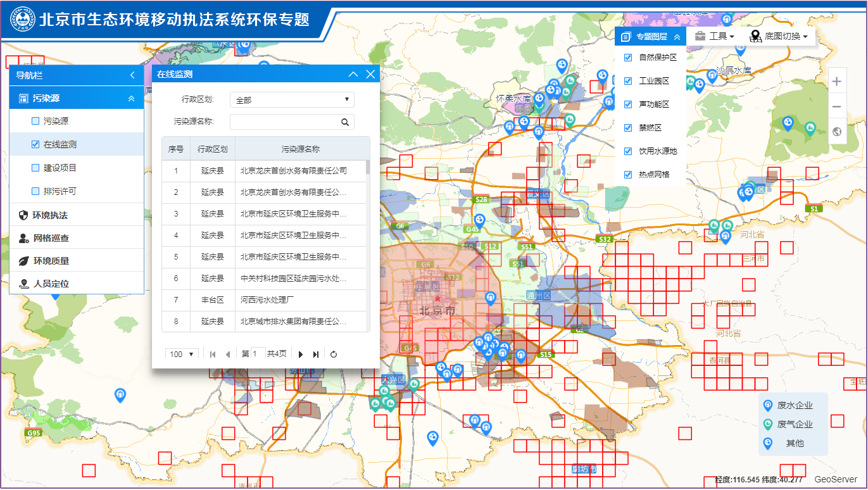Open the 工具 dropdown menu
868x490 pixels.
click(715, 37)
